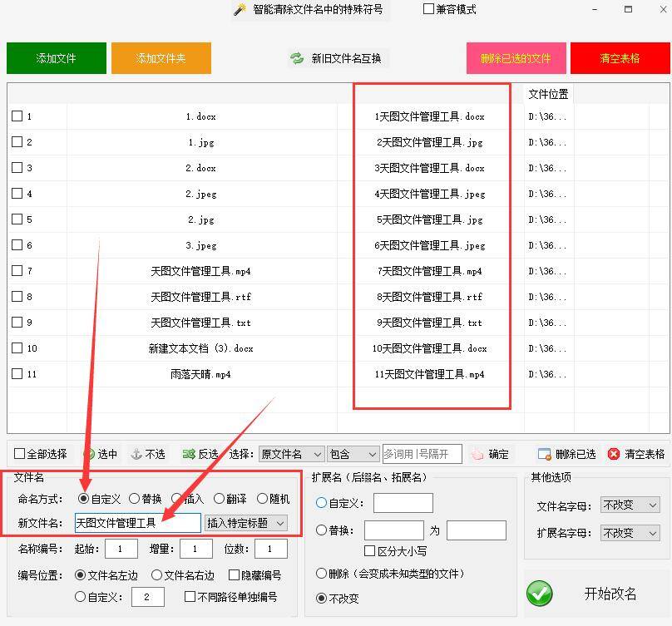Enable the 兼容模式 checkbox
Viewport: 672px width, 626px height.
click(428, 9)
